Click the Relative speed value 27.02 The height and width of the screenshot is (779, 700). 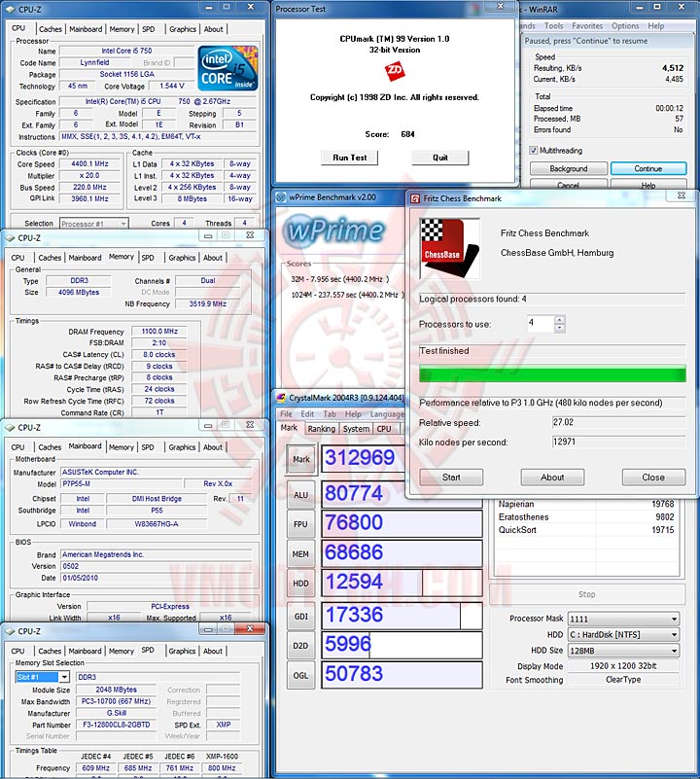[618, 422]
